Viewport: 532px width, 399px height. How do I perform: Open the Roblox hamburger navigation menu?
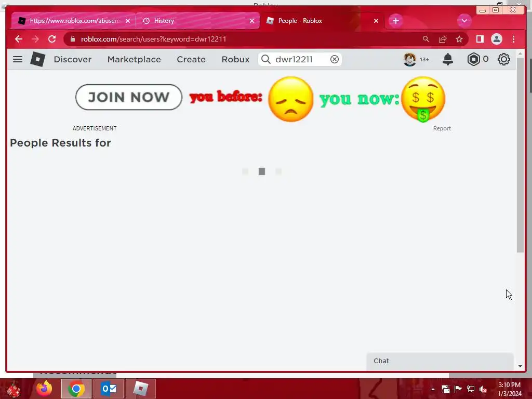pos(18,59)
